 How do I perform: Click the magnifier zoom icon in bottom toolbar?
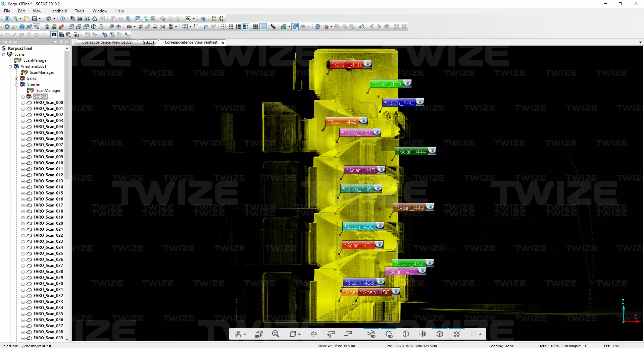point(276,334)
